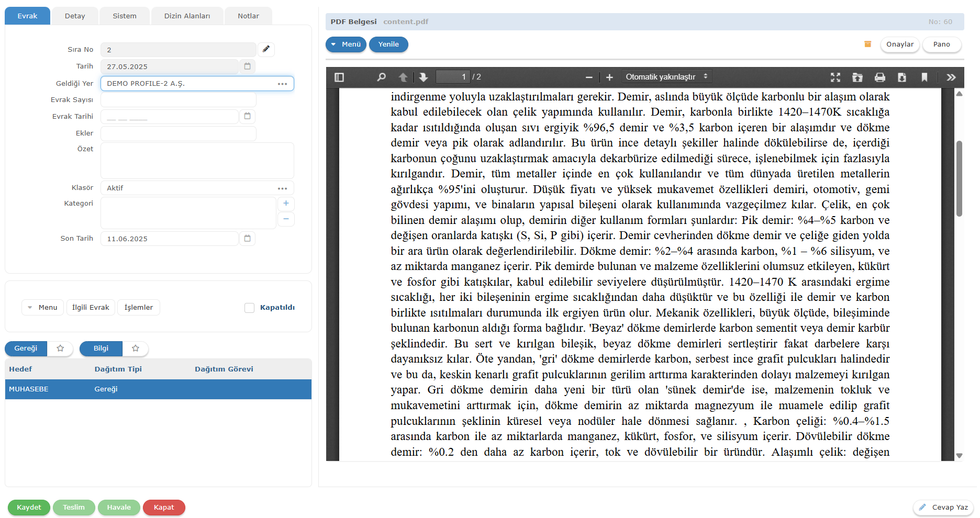
Task: Toggle the Kapatıldı checkbox
Action: coord(250,308)
